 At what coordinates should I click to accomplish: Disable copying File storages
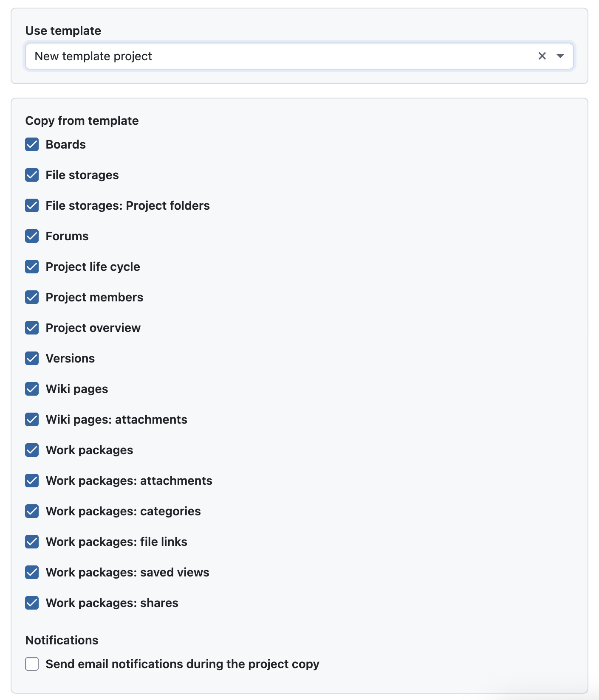[32, 175]
